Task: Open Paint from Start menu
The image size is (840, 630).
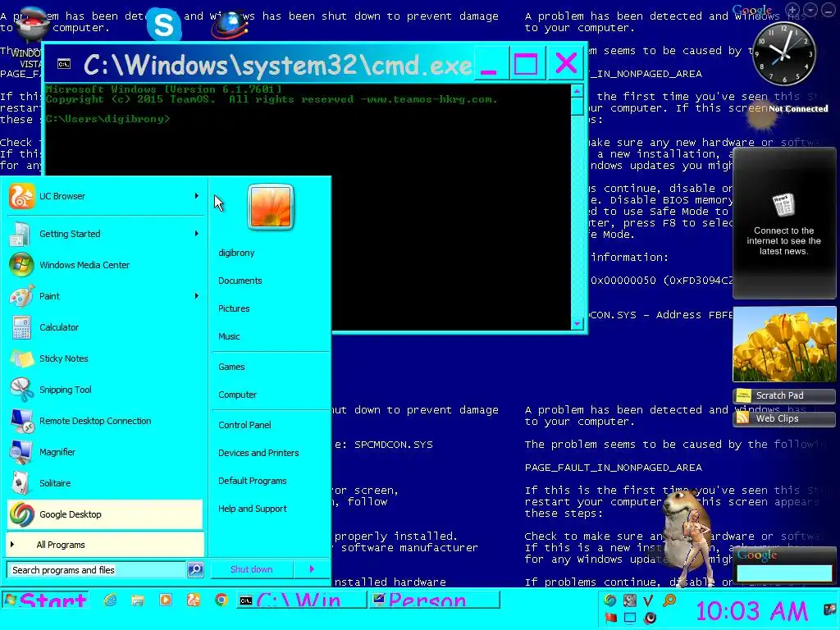Action: pos(104,295)
